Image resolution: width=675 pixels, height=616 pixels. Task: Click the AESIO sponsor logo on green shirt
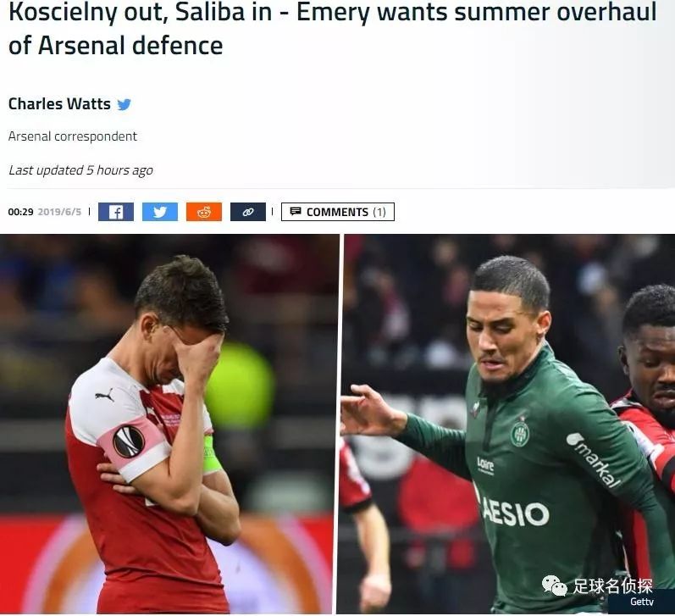pyautogui.click(x=515, y=512)
